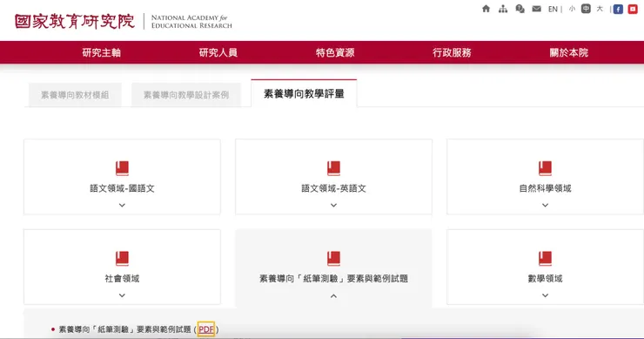Click National Academy for Educational Research text
644x339 pixels.
click(191, 22)
